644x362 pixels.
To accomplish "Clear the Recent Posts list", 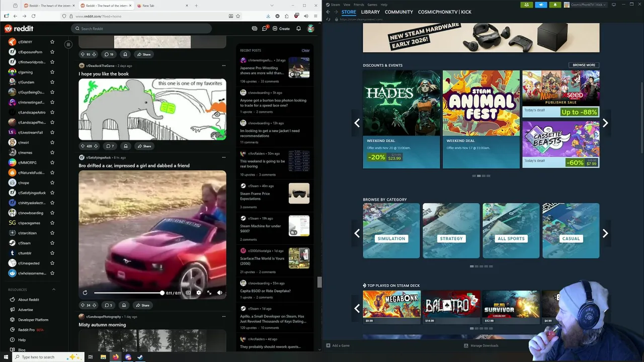I will [305, 50].
